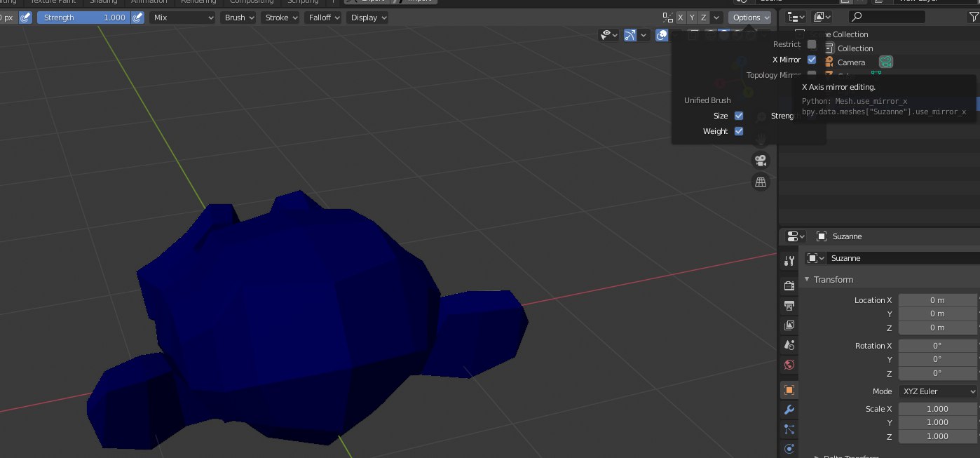Click the Scale X value field

(x=937, y=409)
